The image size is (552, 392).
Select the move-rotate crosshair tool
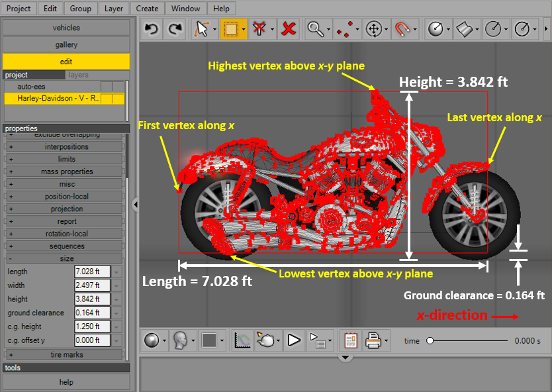click(x=373, y=29)
